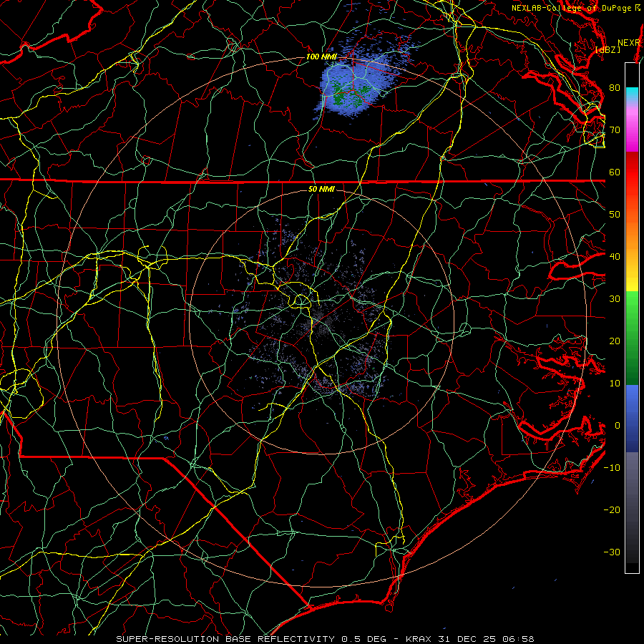The height and width of the screenshot is (644, 644).
Task: Click the 100 NMI range ring label
Action: click(x=321, y=57)
